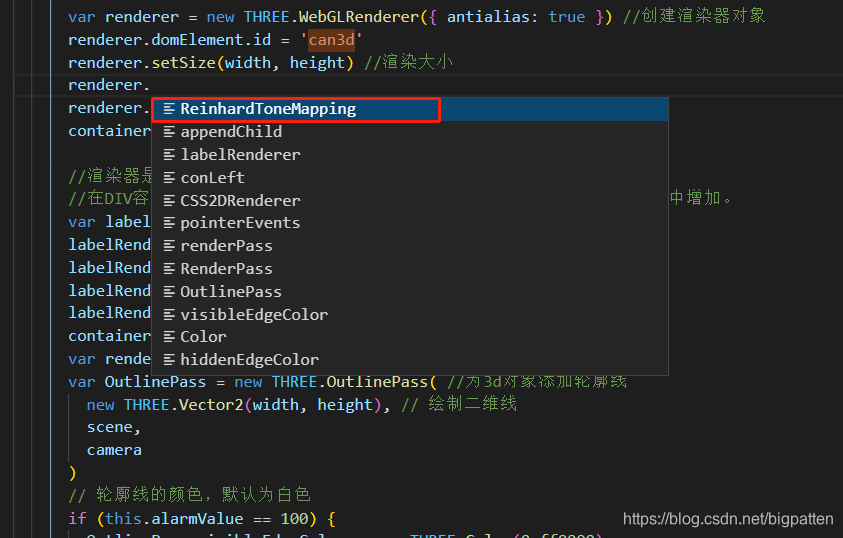Click the text icon beside appendChild
Viewport: 843px width, 538px height.
(x=169, y=132)
